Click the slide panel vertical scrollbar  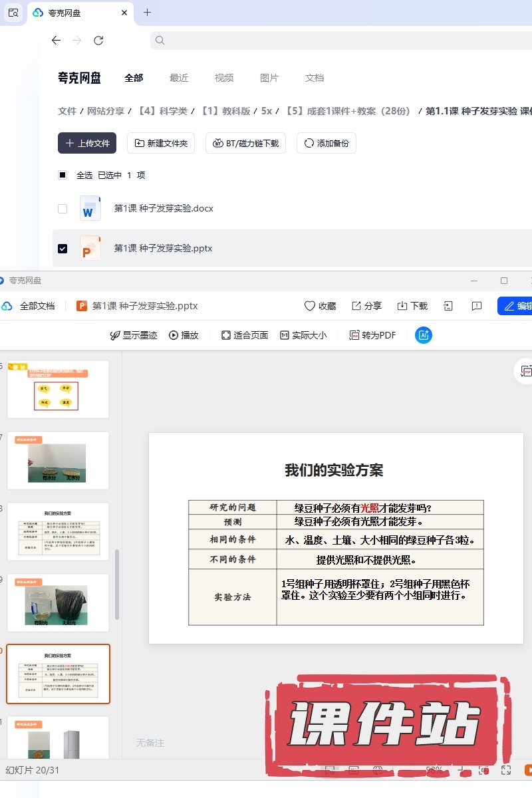118,585
